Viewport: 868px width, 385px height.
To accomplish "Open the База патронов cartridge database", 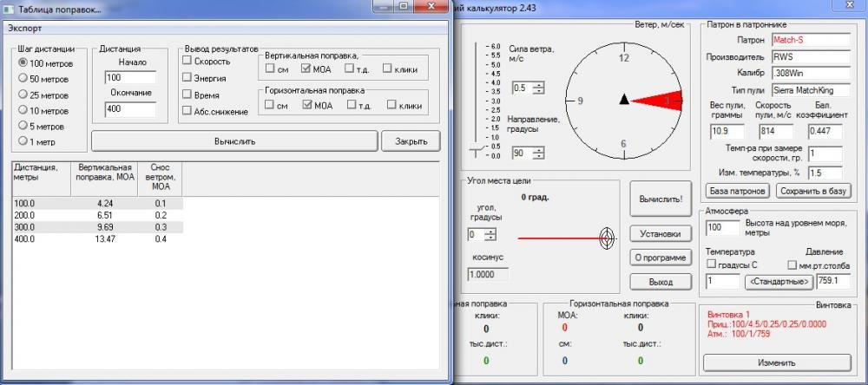I will (x=738, y=191).
